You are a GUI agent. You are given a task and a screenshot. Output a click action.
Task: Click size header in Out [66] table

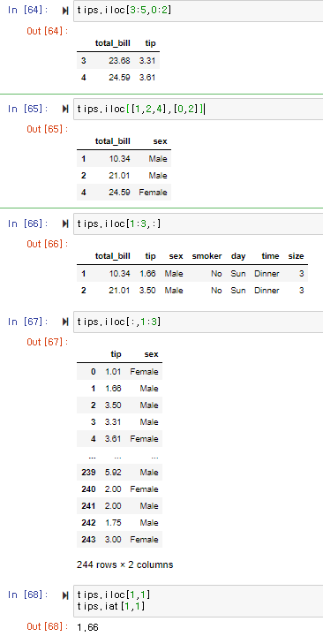tap(296, 256)
